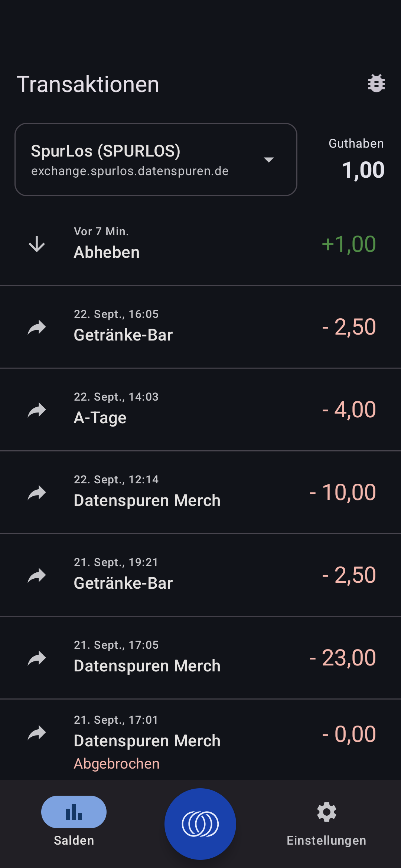The height and width of the screenshot is (868, 401).
Task: Click the arrow icon beside the 23,00 payment
Action: pyautogui.click(x=37, y=658)
